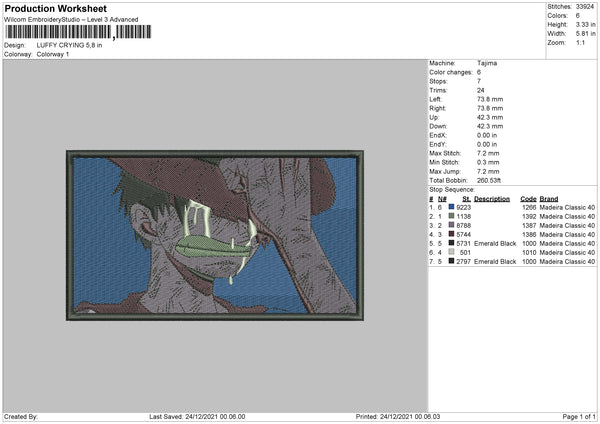Viewport: 600px width, 424px height.
Task: Click 'Last Saved: 24/12/2021' footer text
Action: tap(197, 416)
